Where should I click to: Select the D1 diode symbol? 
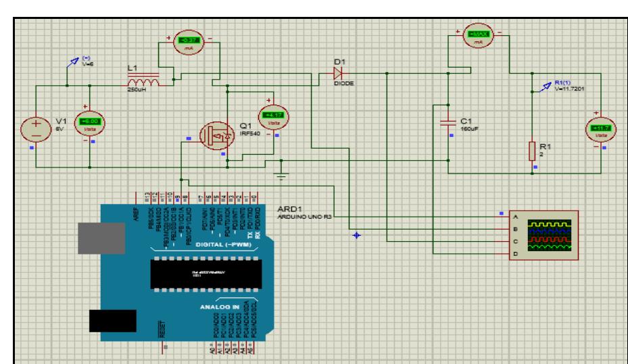[337, 73]
